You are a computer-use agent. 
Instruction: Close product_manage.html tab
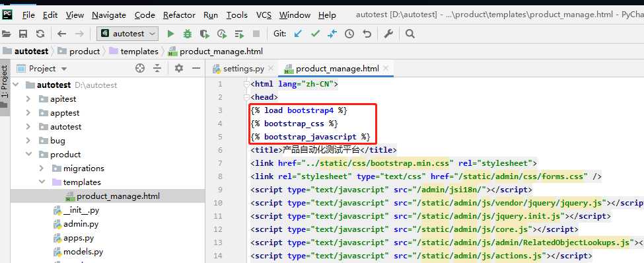(x=386, y=69)
